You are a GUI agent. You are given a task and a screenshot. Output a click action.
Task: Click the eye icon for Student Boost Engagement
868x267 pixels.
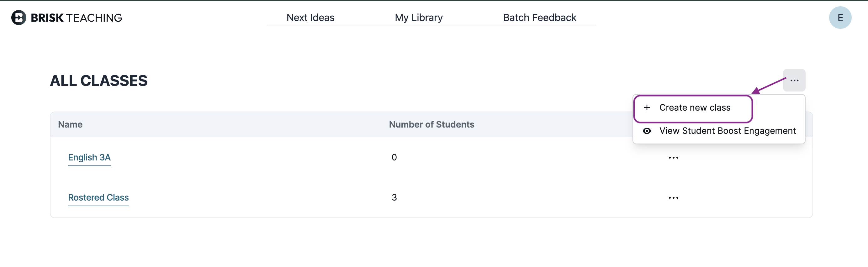pyautogui.click(x=647, y=131)
